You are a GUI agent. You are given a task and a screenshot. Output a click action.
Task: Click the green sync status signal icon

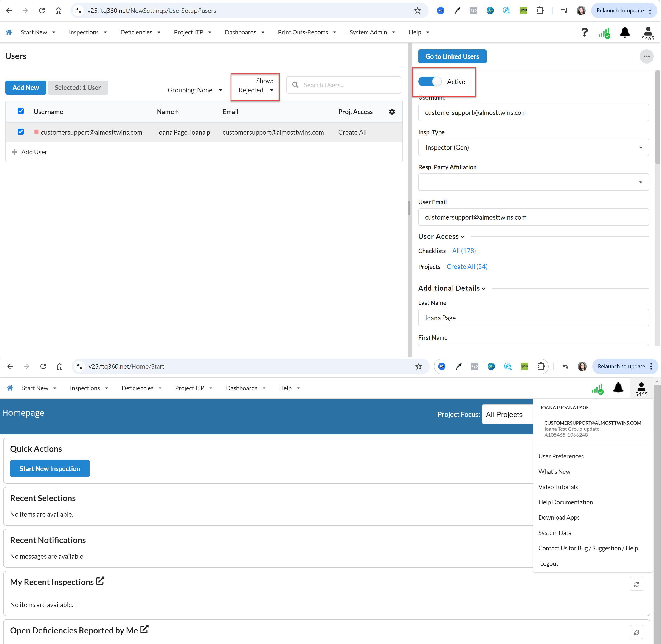click(x=604, y=33)
